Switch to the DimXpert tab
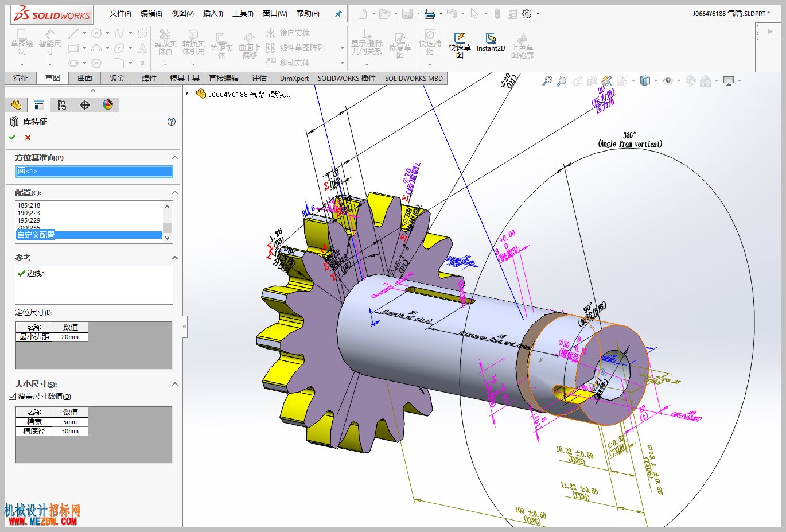The width and height of the screenshot is (786, 532). point(294,78)
